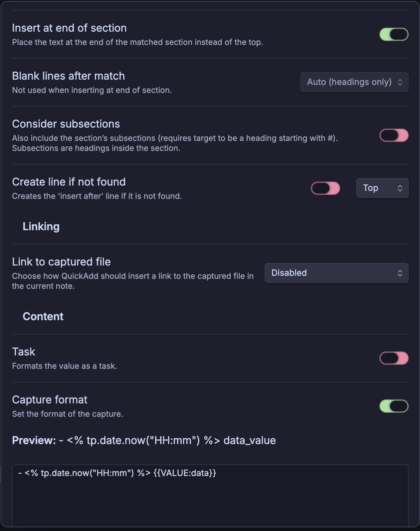Click the chevron icon in the Disabled selector
Viewport: 420px width, 531px height.
(400, 273)
